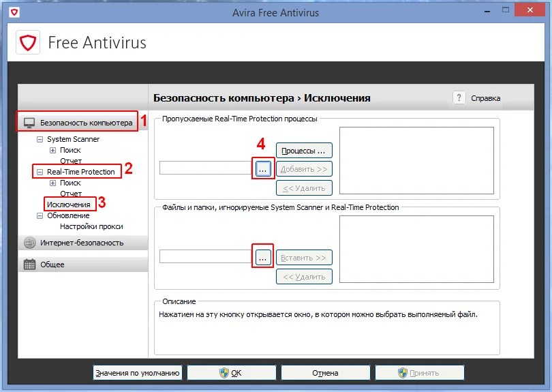Open the Процессы ... selection button
The height and width of the screenshot is (392, 552).
click(x=304, y=150)
